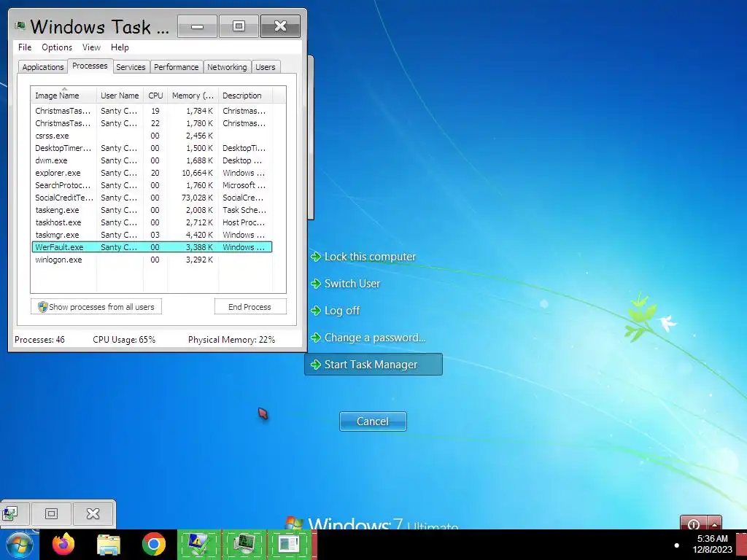Viewport: 747px width, 560px height.
Task: Open the Help menu
Action: click(120, 47)
